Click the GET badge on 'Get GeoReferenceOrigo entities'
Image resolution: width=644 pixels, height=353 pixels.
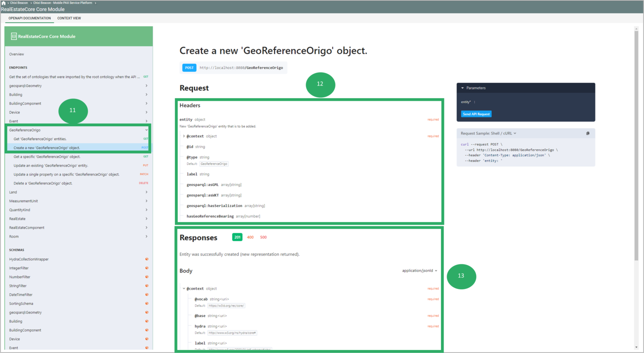click(145, 138)
